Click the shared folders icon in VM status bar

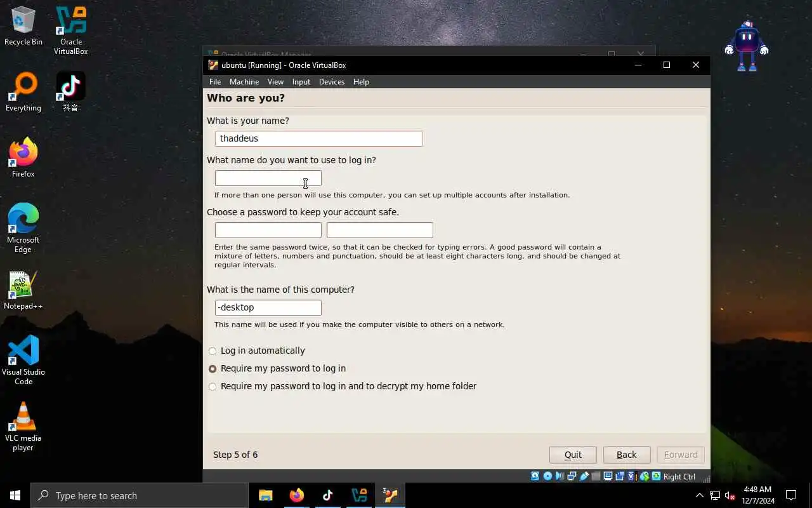[x=596, y=476]
